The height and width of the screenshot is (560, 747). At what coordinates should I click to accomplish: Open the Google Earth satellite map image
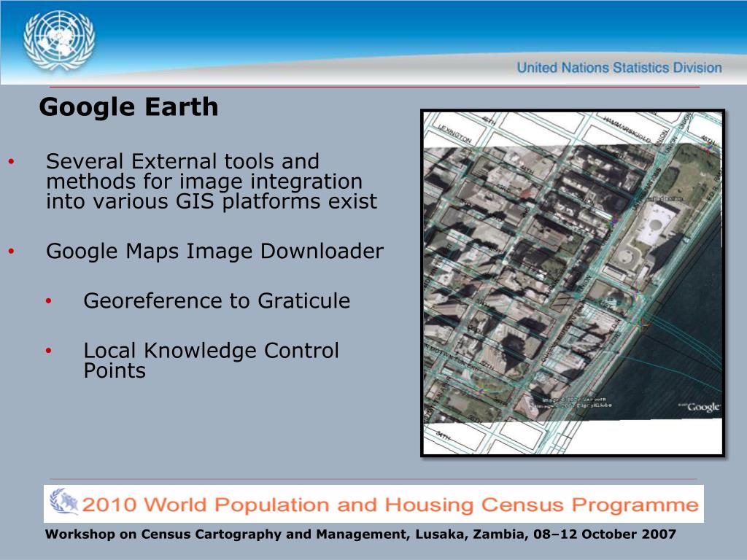[573, 283]
